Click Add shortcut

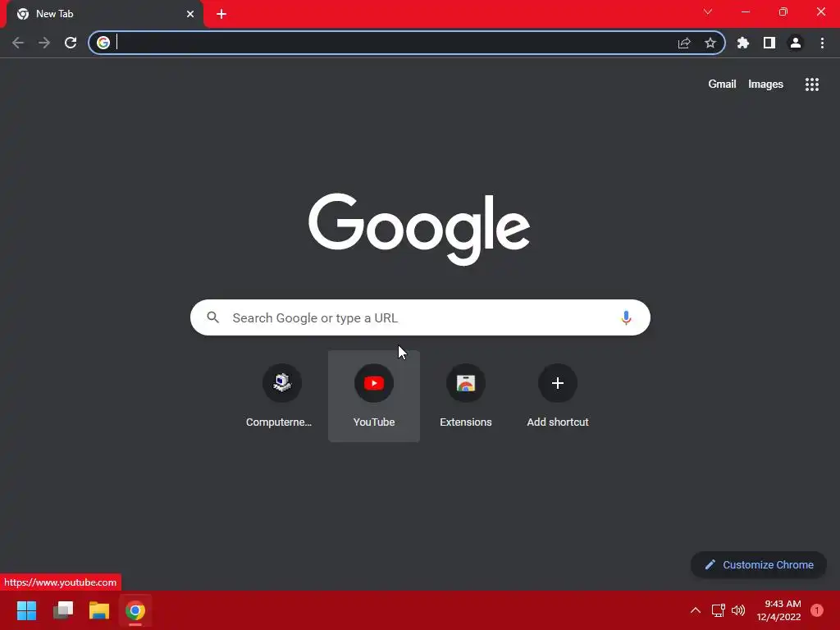558,396
